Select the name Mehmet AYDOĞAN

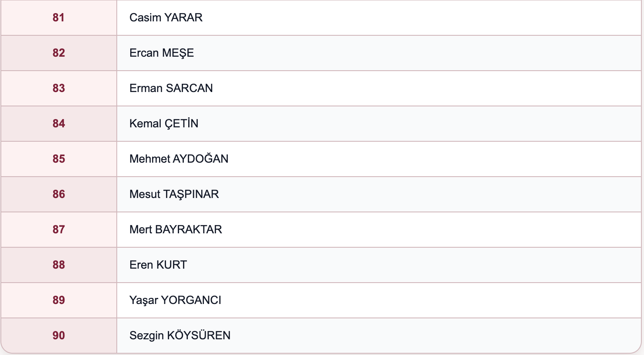coord(179,158)
